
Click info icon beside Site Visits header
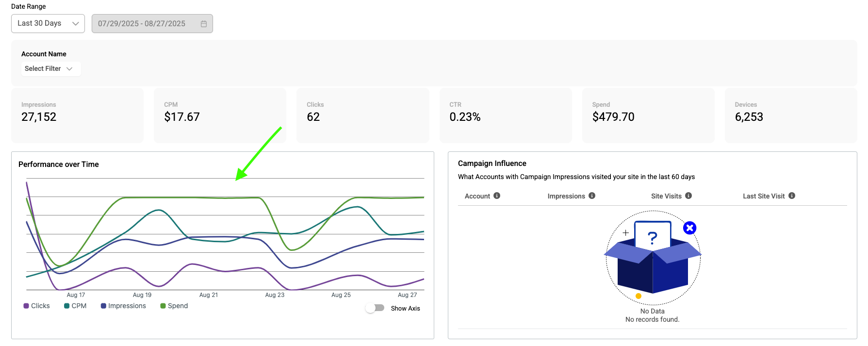tap(688, 196)
